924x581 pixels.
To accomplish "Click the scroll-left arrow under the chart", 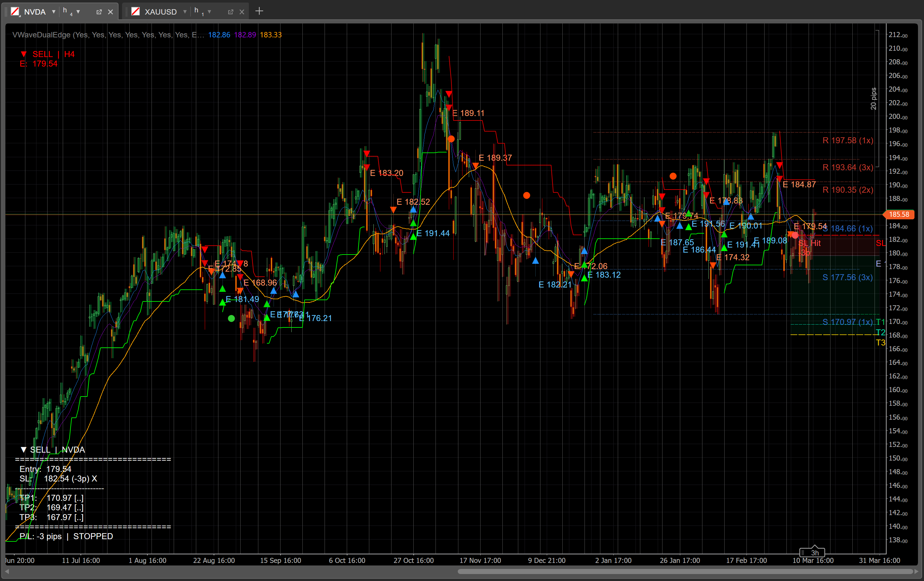I will coord(7,571).
